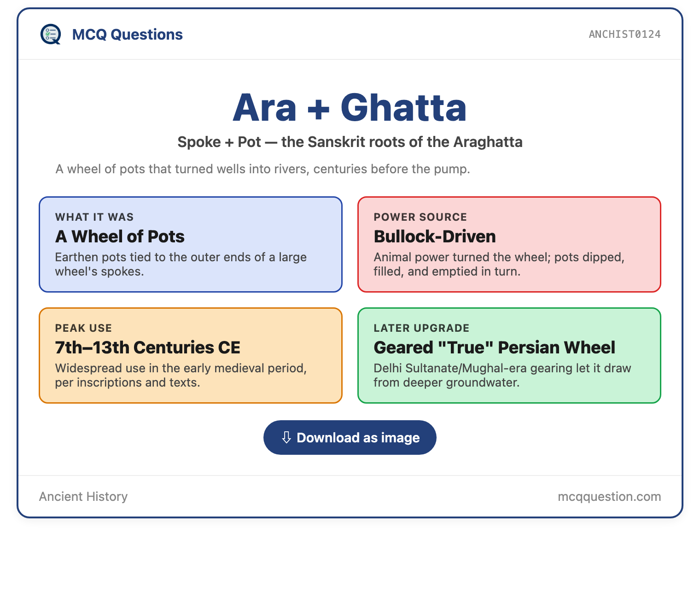Click the Ancient History footer label

[x=83, y=496]
